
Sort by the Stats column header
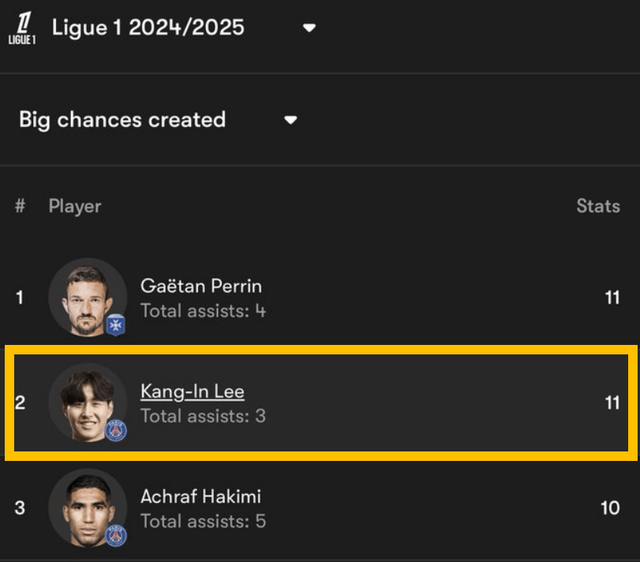[598, 206]
